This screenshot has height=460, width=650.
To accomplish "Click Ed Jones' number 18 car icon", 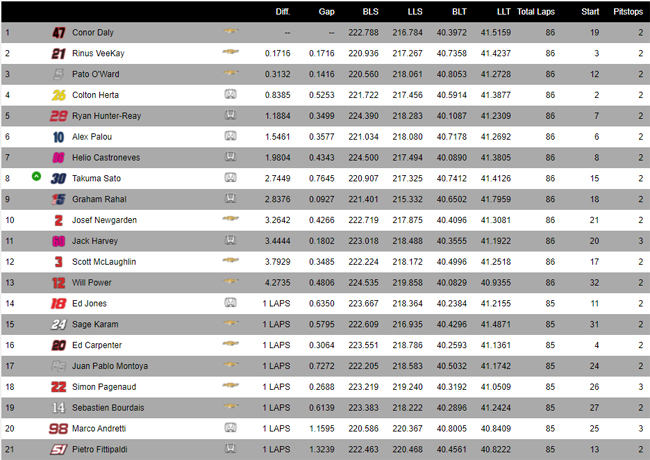I will (x=58, y=303).
